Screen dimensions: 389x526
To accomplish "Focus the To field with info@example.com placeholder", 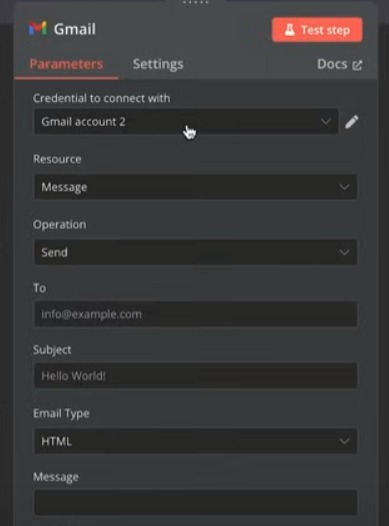I will (196, 314).
